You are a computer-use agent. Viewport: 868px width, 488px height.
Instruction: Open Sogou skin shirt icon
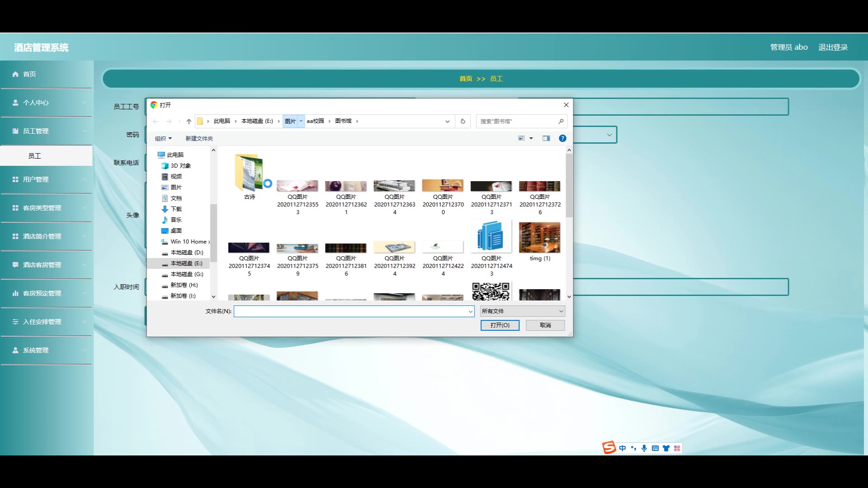click(x=666, y=448)
